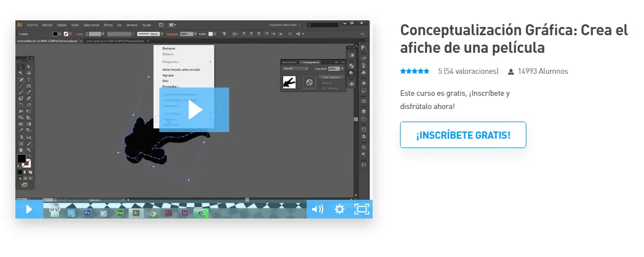644x257 pixels.
Task: Open the Layers panel icon in the right dock
Action: pyautogui.click(x=363, y=111)
